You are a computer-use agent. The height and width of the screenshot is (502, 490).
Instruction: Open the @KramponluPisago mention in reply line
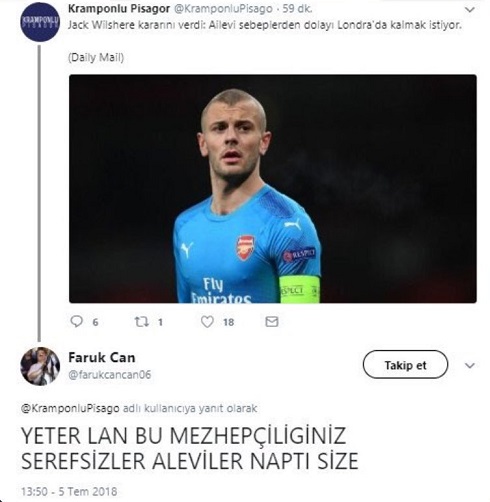click(70, 408)
